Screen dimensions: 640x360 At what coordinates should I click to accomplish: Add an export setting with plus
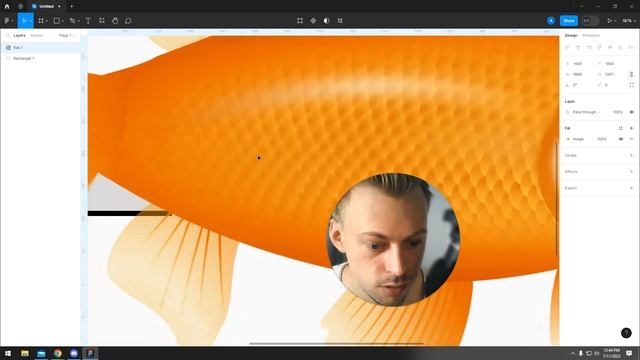tap(631, 188)
